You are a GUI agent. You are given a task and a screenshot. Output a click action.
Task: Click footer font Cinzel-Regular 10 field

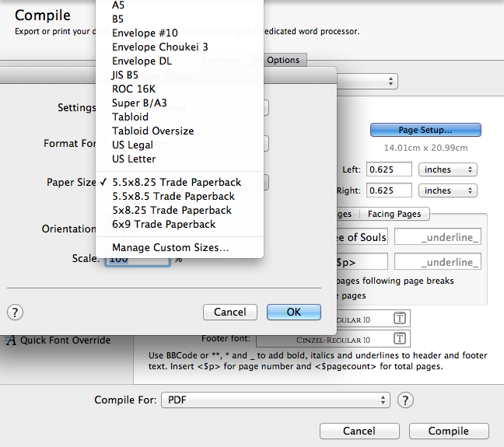pos(333,340)
